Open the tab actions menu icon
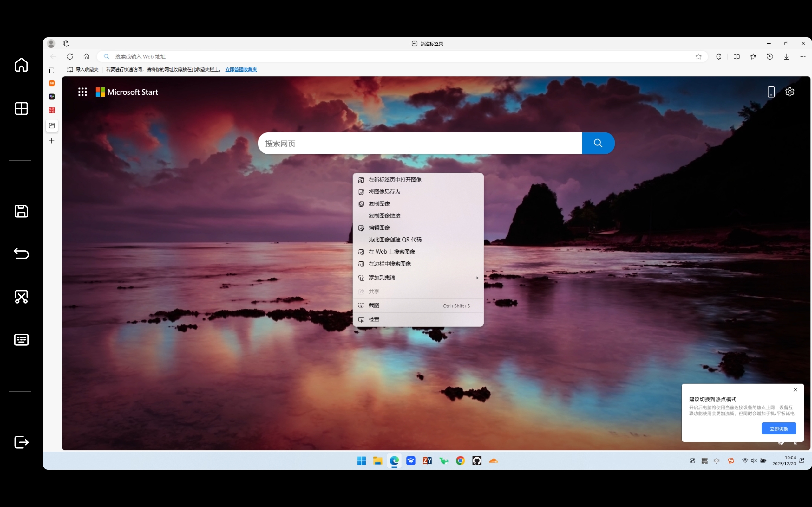 point(66,43)
